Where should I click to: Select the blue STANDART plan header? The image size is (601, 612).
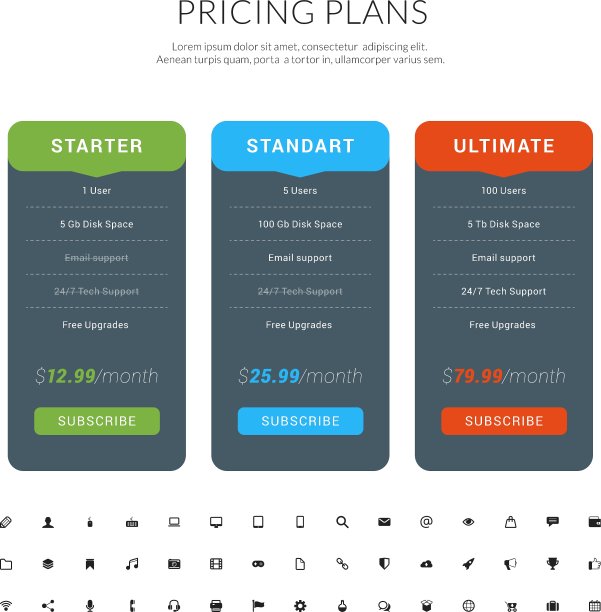coord(300,146)
